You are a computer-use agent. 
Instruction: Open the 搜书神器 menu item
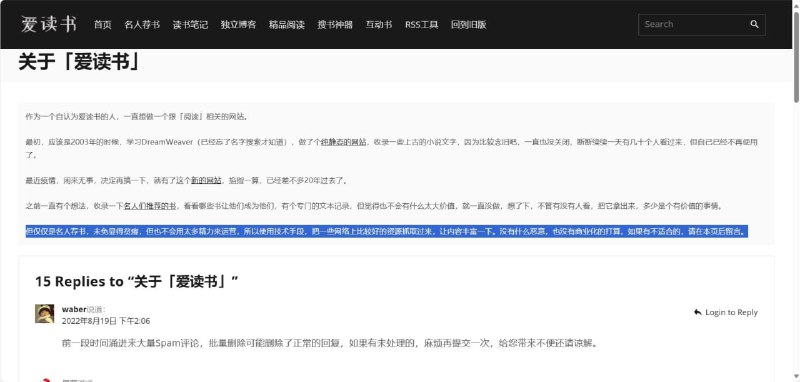tap(335, 24)
